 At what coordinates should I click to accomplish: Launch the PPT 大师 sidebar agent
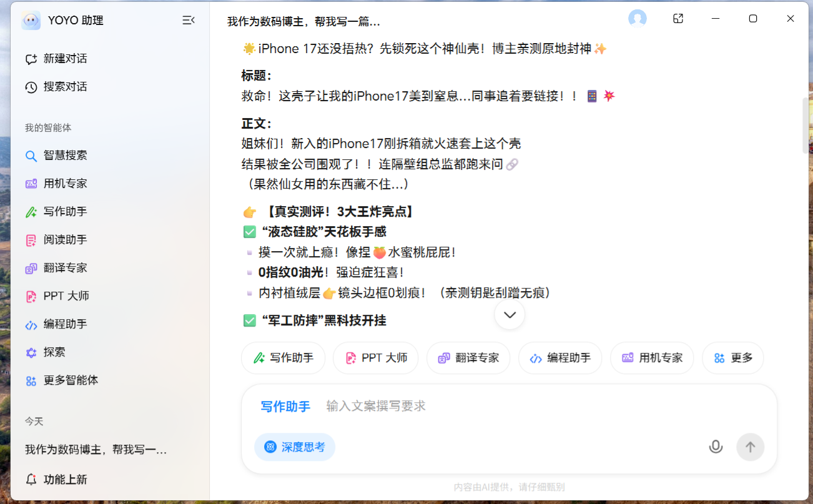pyautogui.click(x=62, y=295)
